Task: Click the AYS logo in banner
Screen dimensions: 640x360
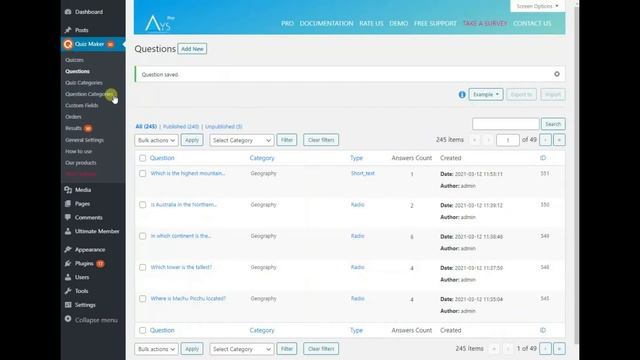Action: 160,23
